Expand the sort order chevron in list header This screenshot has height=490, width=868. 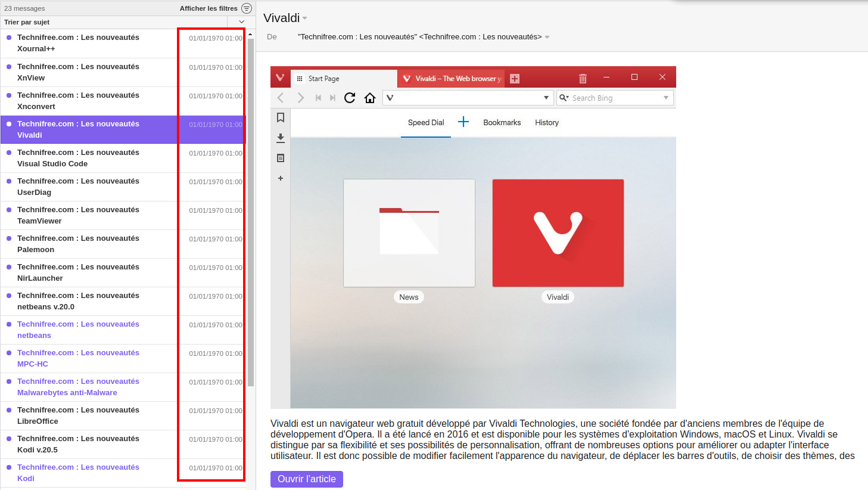(241, 22)
